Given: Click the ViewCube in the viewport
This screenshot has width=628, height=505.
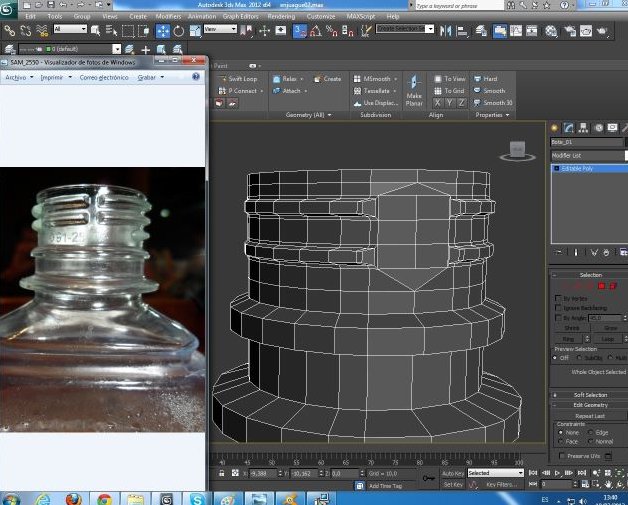Looking at the screenshot, I should pos(517,150).
